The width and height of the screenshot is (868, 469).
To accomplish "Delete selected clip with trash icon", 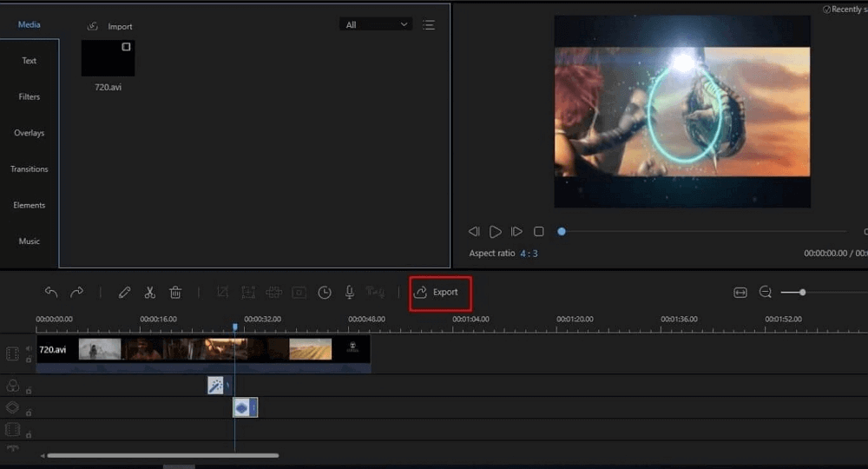I will (175, 293).
